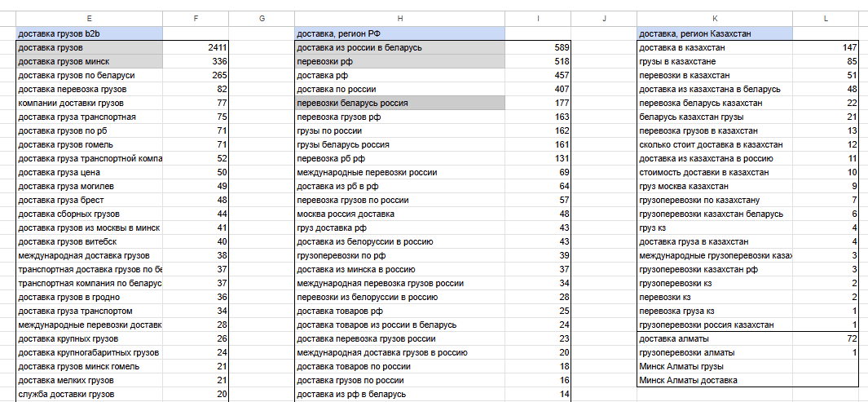Select the cell with value 2411
868x402 pixels.
196,47
